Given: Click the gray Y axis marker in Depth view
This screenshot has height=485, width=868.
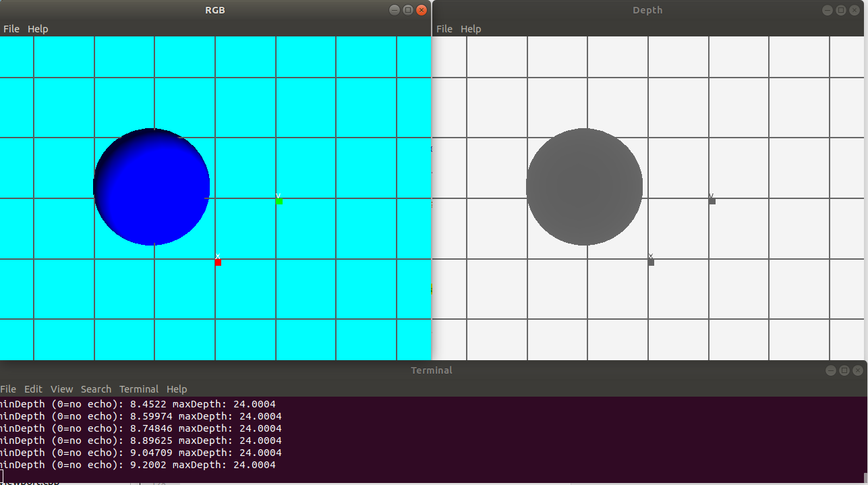Looking at the screenshot, I should click(x=712, y=200).
